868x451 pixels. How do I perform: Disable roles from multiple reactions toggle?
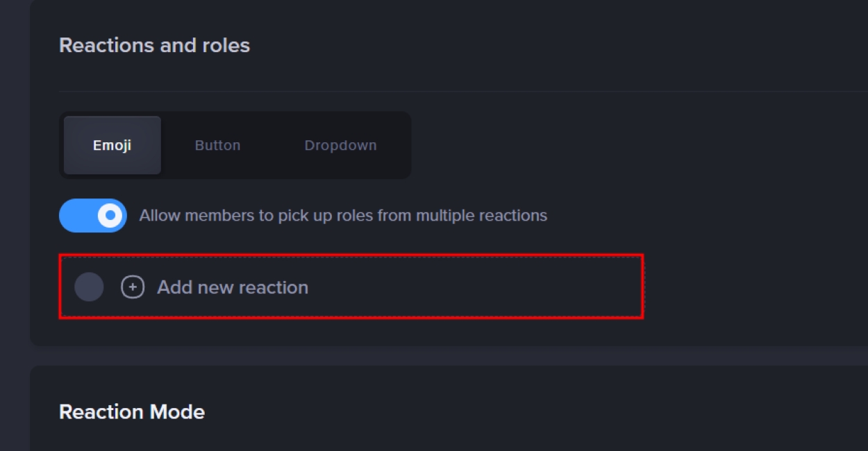[x=92, y=215]
